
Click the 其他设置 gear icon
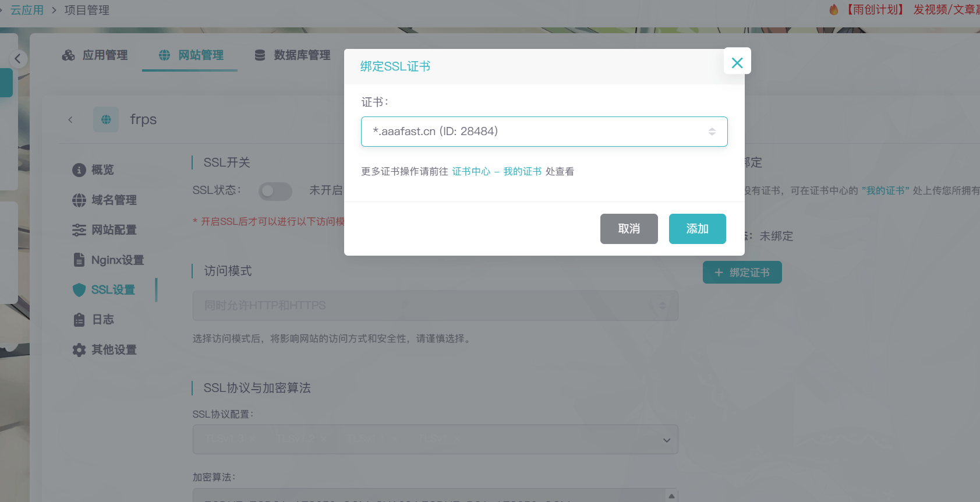pos(79,350)
